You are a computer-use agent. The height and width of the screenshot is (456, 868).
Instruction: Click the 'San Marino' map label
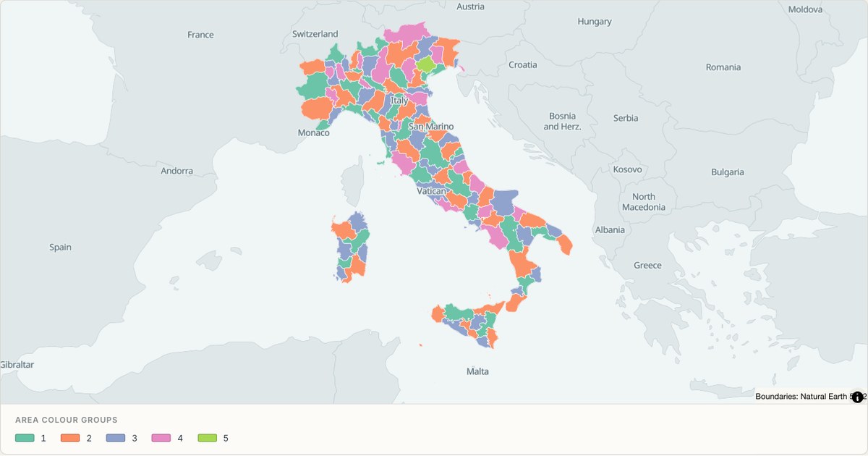click(x=431, y=126)
